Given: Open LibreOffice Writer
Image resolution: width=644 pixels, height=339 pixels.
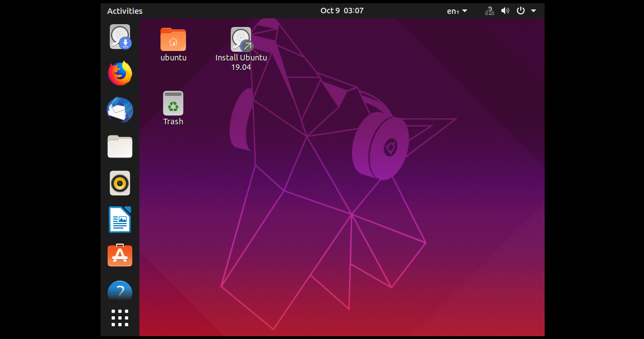Looking at the screenshot, I should point(119,219).
